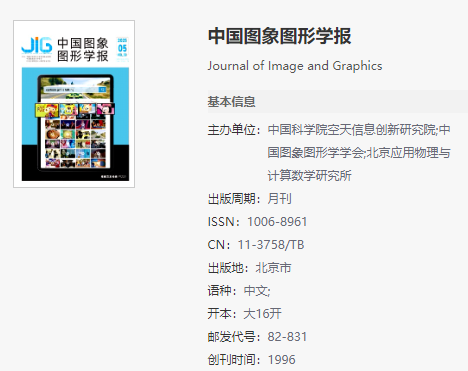Click the issue number 05 on cover

pyautogui.click(x=122, y=48)
